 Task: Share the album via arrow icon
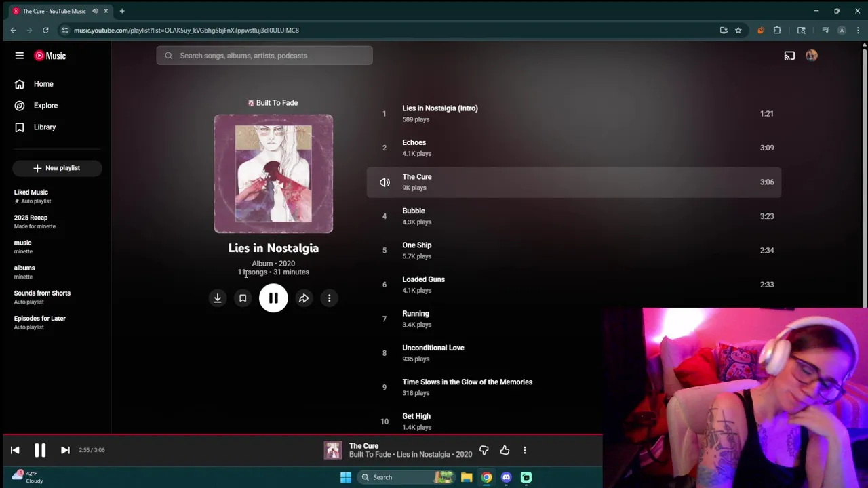coord(304,298)
